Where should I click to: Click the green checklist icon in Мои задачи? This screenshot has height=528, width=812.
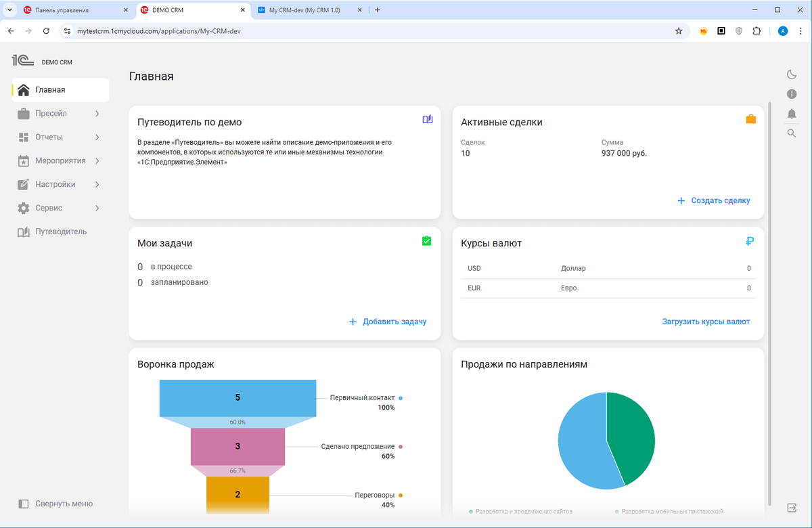click(x=426, y=240)
